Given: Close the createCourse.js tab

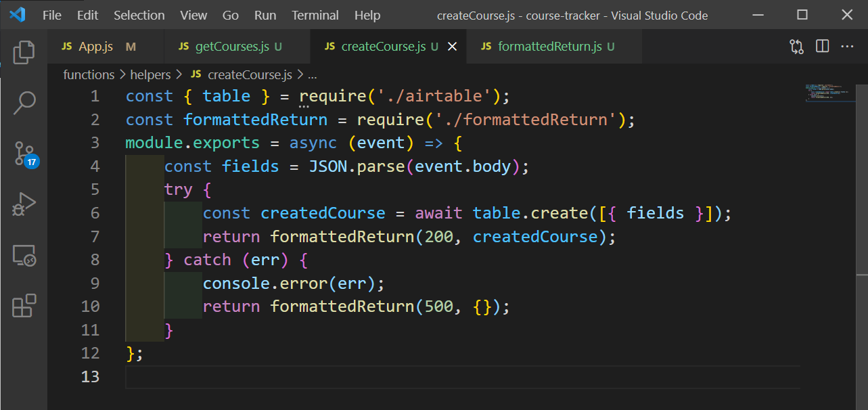Looking at the screenshot, I should (x=453, y=47).
